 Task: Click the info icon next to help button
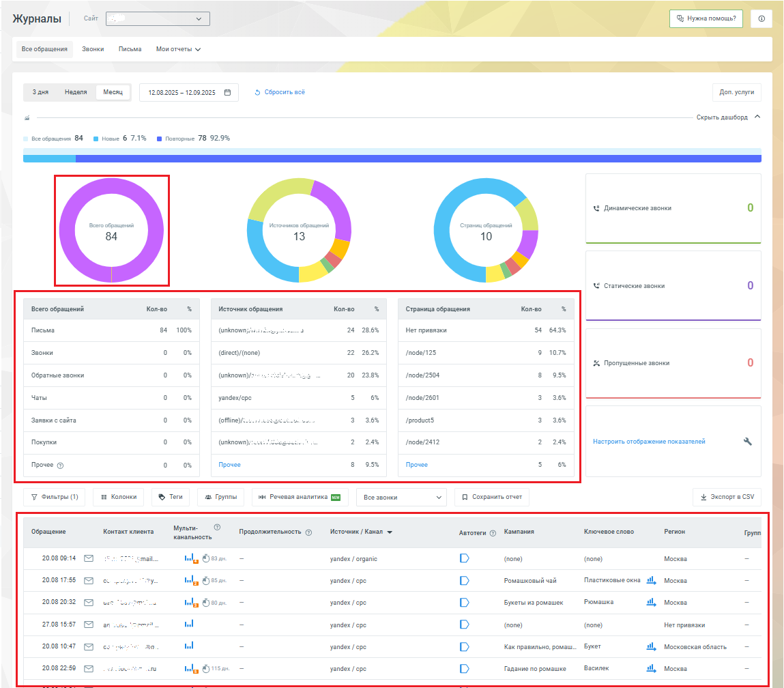761,18
